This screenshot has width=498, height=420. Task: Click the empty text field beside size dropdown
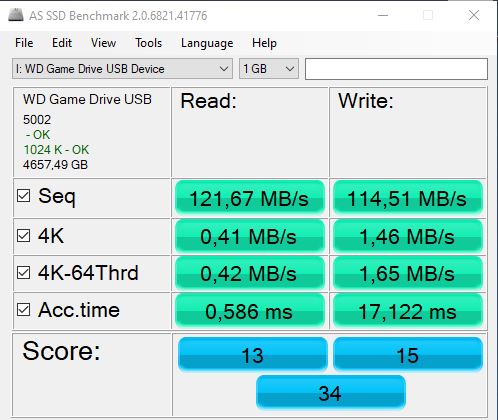pyautogui.click(x=396, y=69)
